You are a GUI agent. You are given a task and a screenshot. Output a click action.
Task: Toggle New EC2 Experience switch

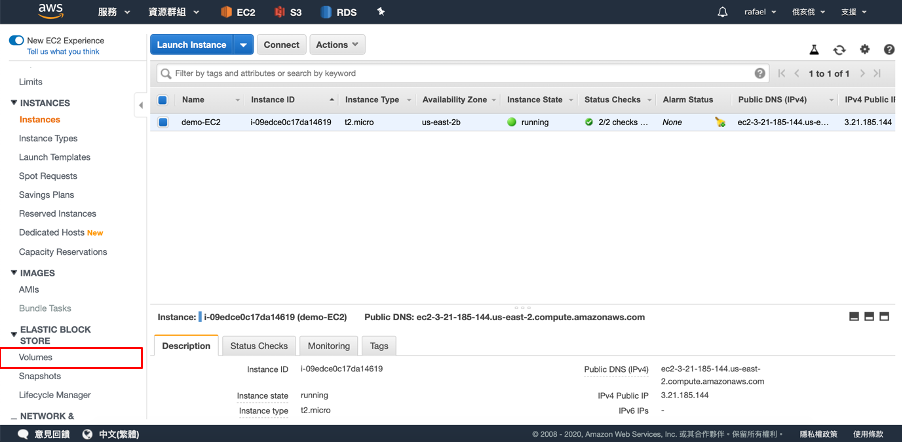pyautogui.click(x=17, y=40)
